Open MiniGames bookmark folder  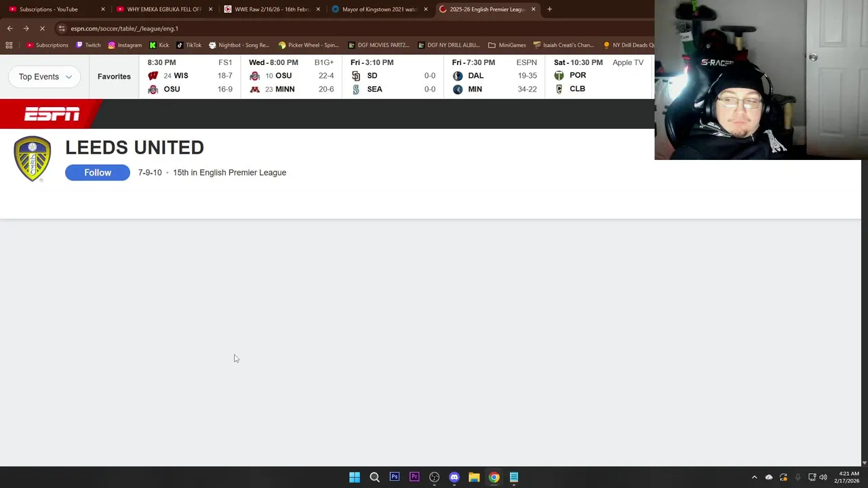tap(507, 45)
